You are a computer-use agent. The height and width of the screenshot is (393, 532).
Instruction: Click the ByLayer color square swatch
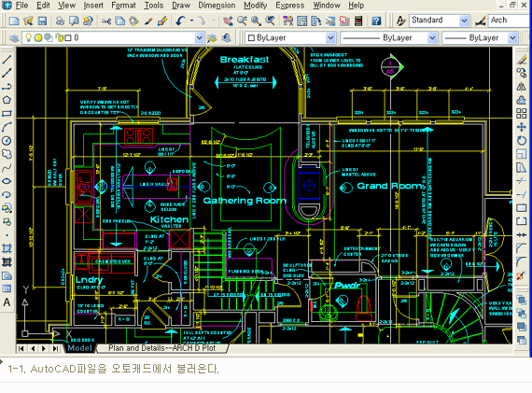[x=251, y=37]
